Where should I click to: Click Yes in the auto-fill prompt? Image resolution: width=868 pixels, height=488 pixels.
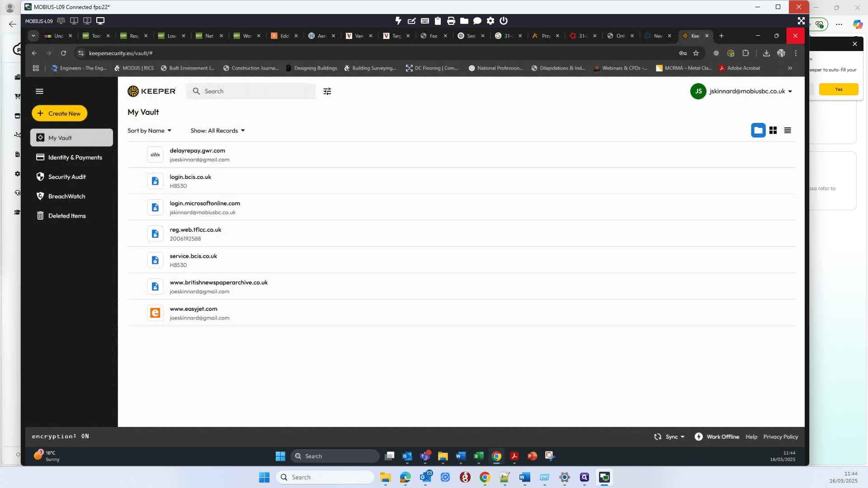839,89
